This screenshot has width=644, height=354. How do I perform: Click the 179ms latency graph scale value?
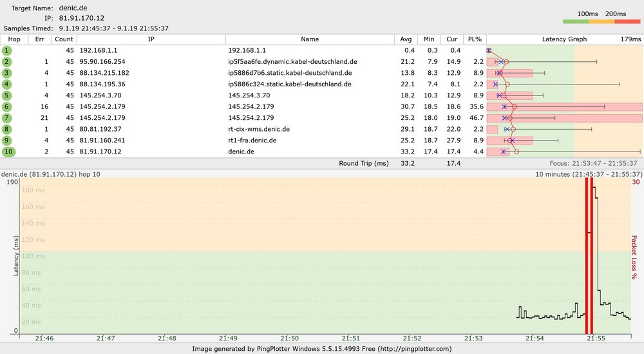pos(630,39)
